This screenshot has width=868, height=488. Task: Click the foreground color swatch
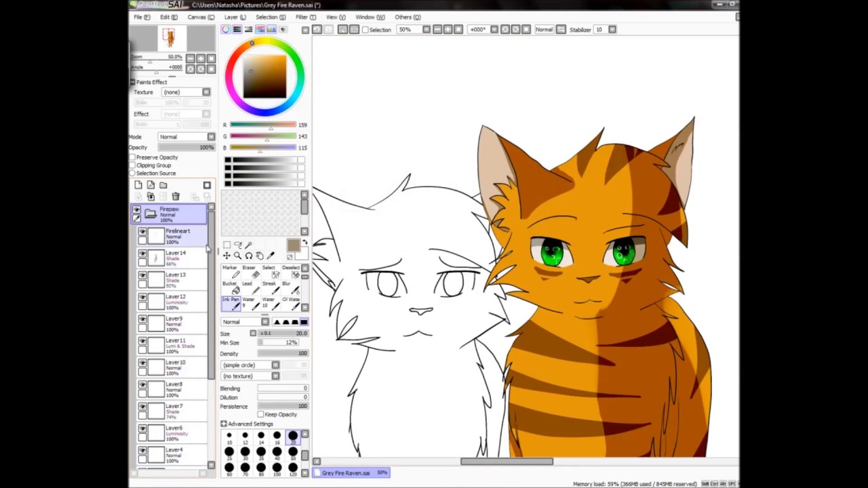click(x=293, y=246)
